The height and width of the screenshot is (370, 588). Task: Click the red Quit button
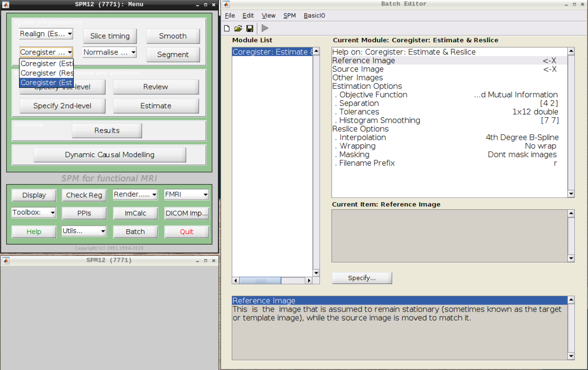point(187,232)
